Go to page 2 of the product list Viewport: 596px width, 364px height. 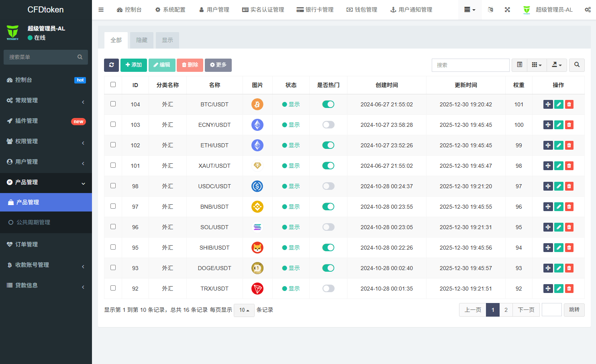(506, 309)
